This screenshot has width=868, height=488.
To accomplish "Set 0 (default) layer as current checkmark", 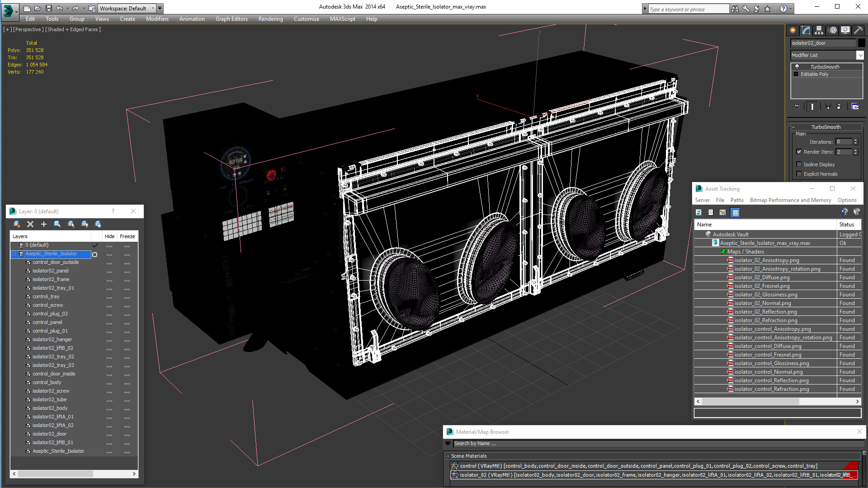I will point(95,245).
